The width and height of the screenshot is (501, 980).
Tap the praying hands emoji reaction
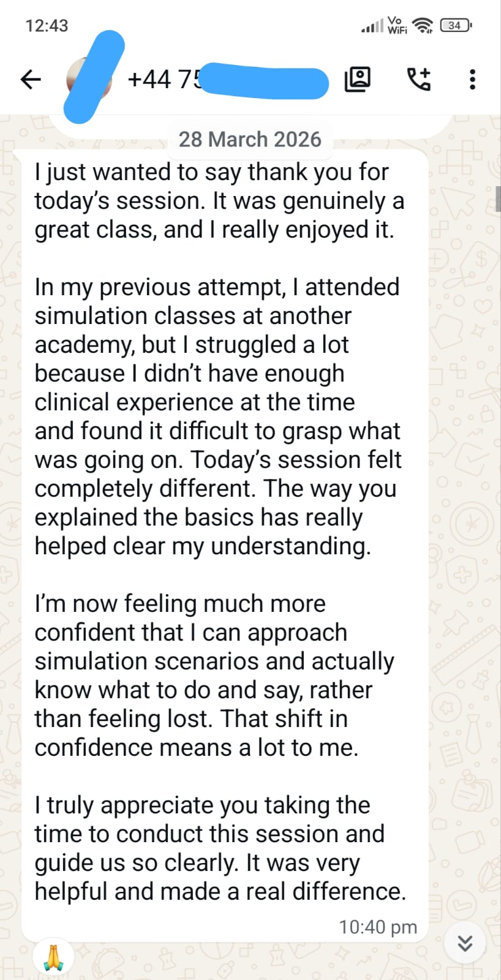pyautogui.click(x=54, y=957)
